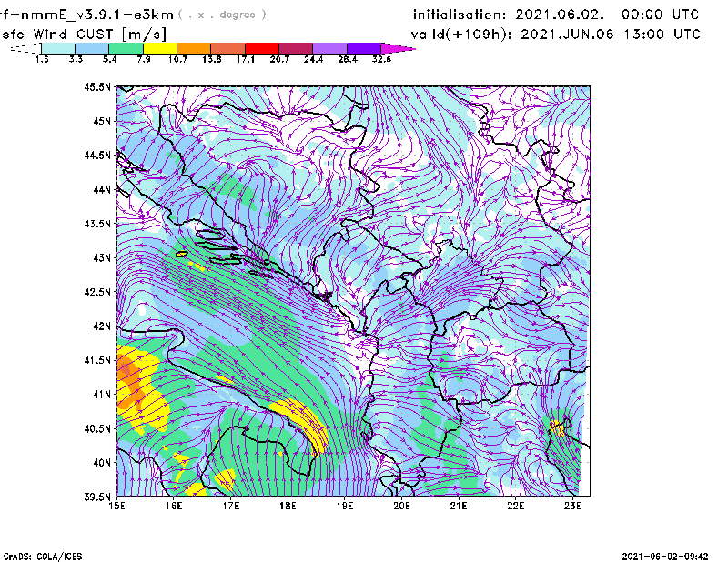Screen dimensions: 728x562
Task: Click the 39.5N latitude axis label
Action: [97, 497]
